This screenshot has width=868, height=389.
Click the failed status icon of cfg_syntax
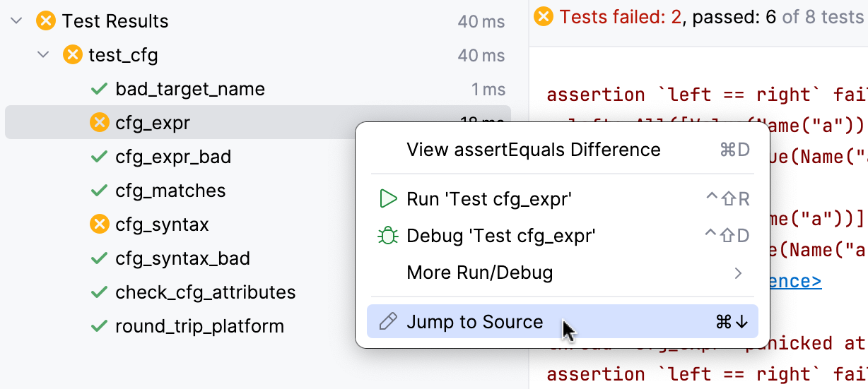[100, 225]
